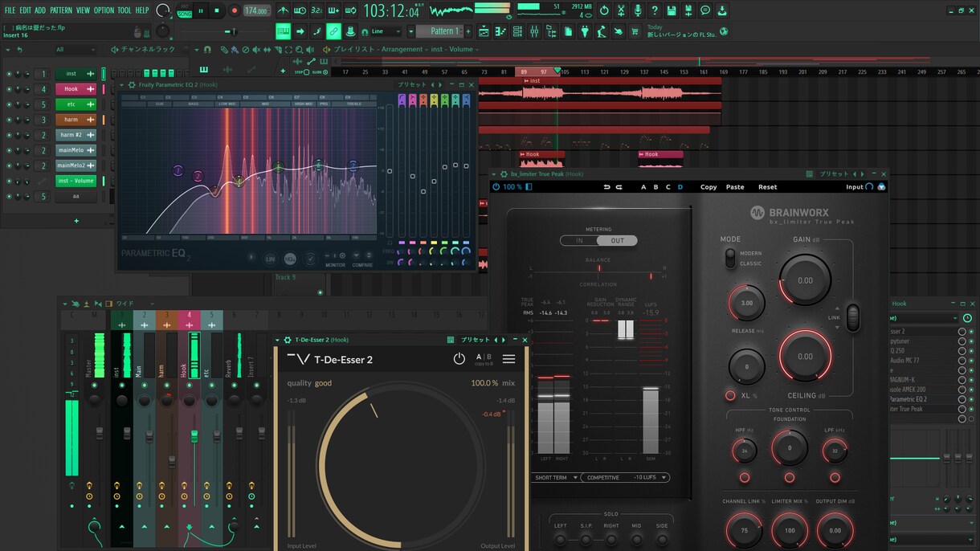
Task: Open the FILE menu
Action: 10,10
